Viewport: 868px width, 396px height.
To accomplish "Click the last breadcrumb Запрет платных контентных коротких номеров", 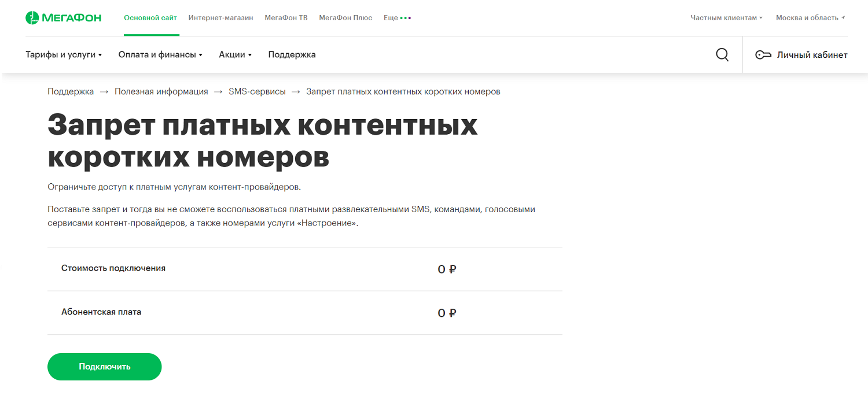I will click(403, 91).
